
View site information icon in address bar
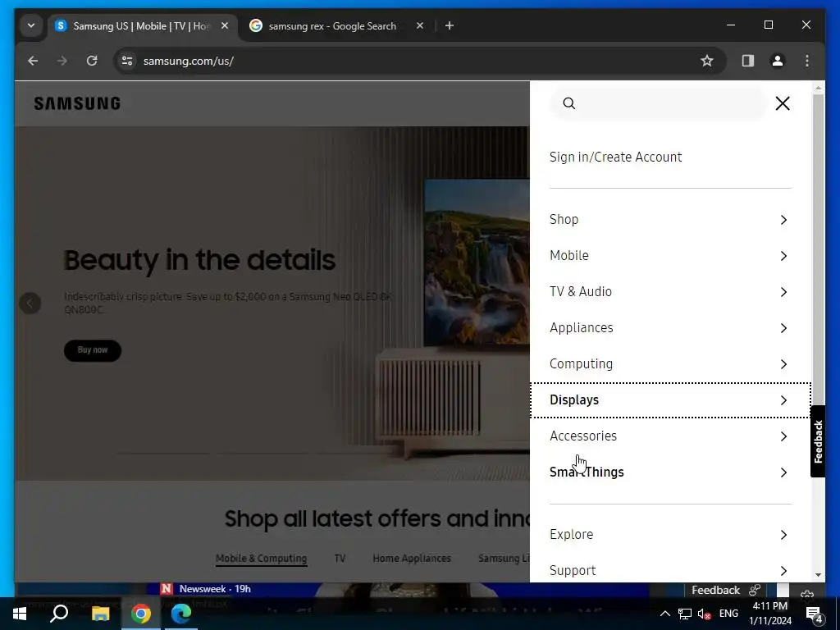[x=127, y=61]
